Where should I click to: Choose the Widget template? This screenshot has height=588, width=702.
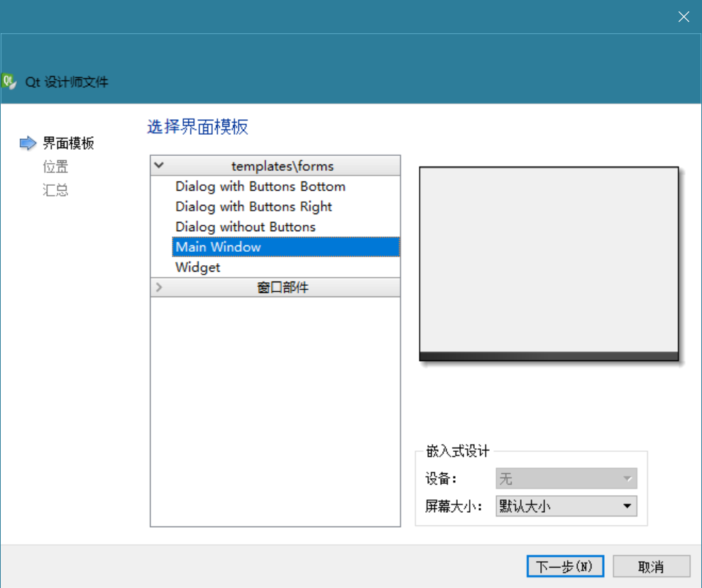[x=198, y=267]
